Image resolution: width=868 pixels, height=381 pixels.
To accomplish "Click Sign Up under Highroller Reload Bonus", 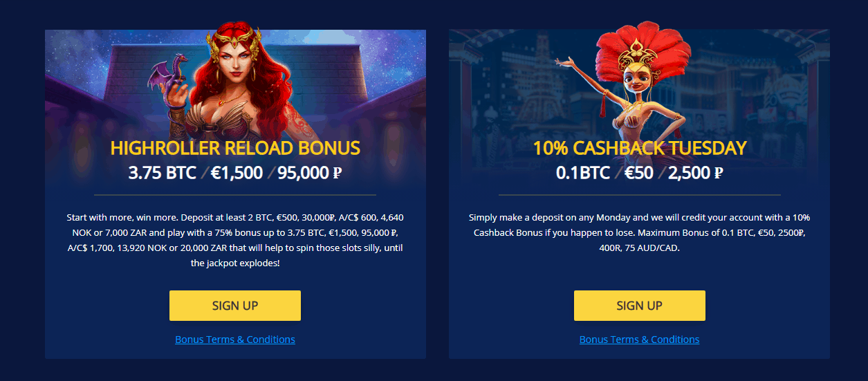I will pos(235,306).
